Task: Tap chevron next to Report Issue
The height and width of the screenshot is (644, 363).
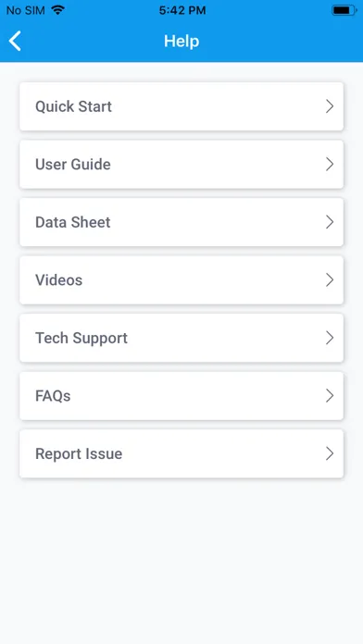Action: click(330, 453)
